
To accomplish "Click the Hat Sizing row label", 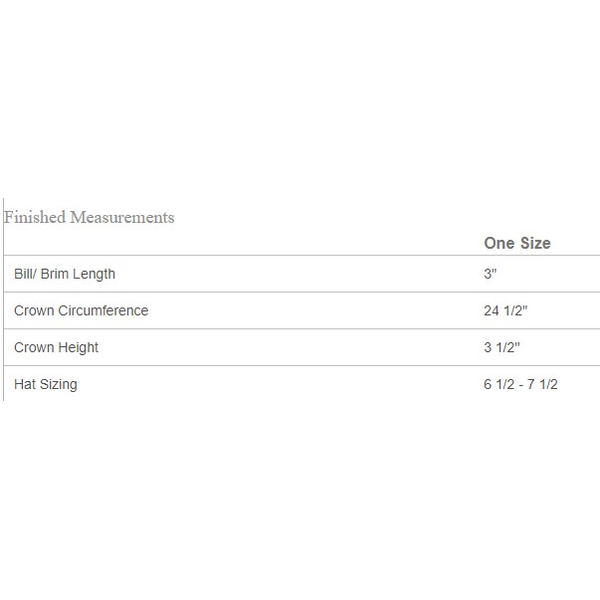I will [x=45, y=384].
